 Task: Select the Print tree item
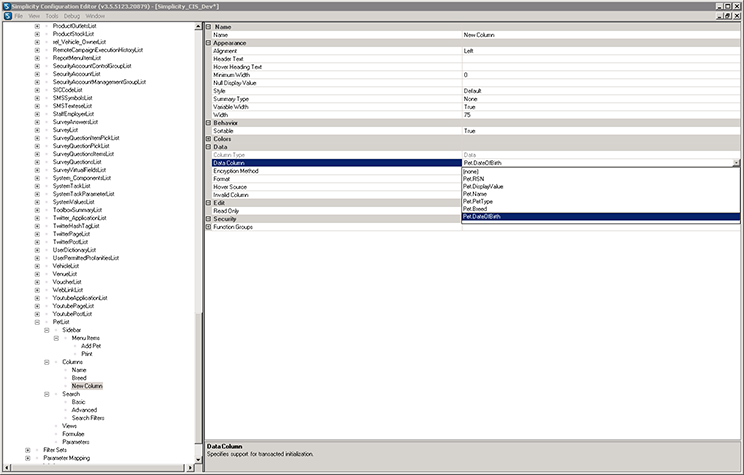(86, 354)
